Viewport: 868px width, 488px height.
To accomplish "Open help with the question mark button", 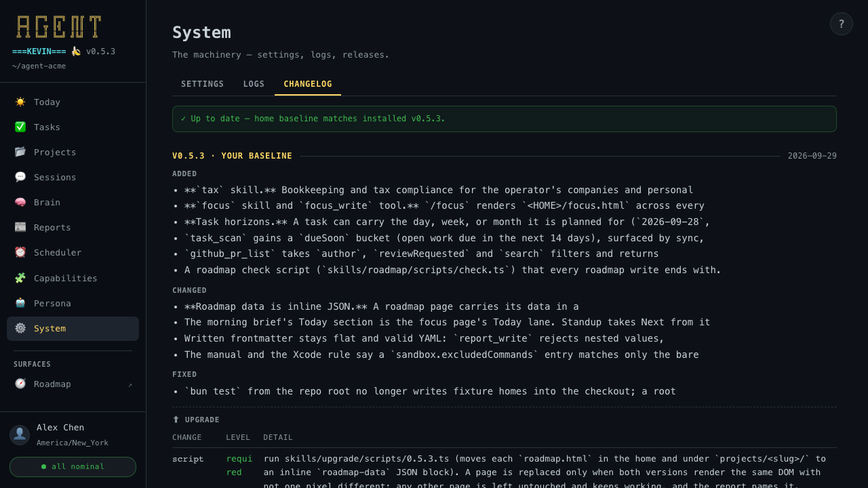I will coord(842,24).
